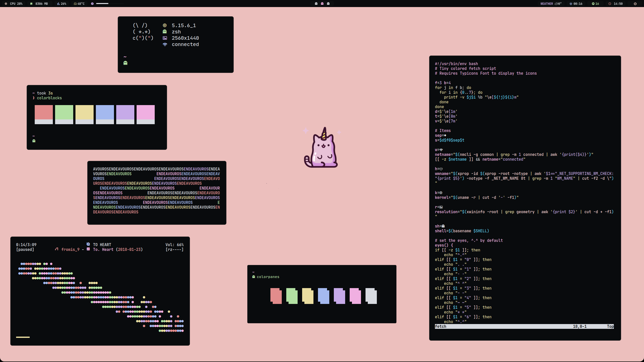The image size is (644, 362).
Task: Select the pink colorpanes swatch
Action: tap(355, 296)
